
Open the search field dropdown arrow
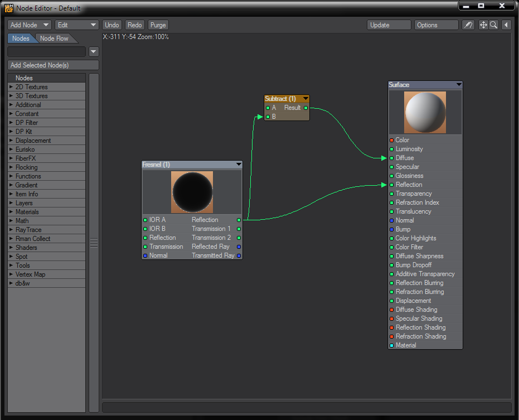(x=94, y=51)
